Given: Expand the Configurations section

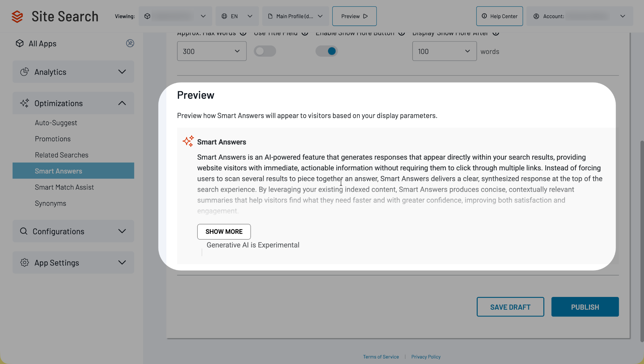Looking at the screenshot, I should [73, 231].
